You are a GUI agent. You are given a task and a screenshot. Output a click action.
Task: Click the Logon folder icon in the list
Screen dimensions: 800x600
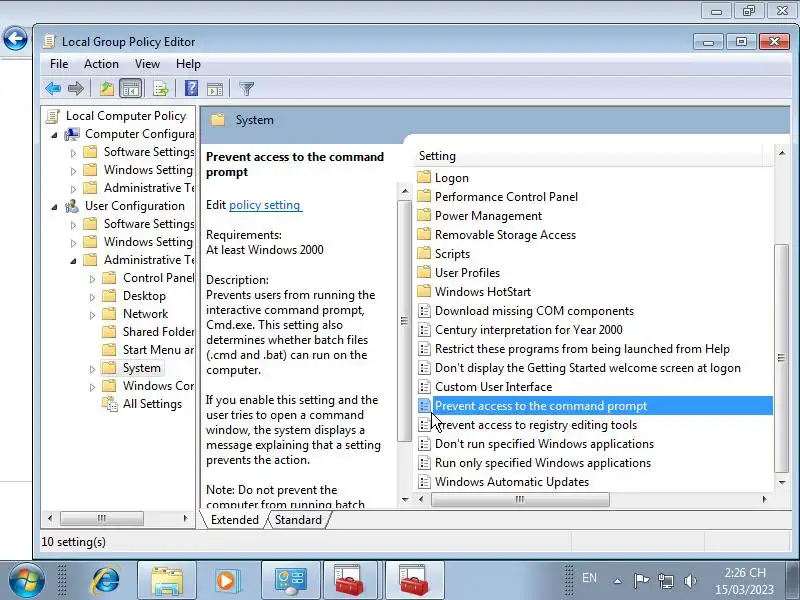tap(424, 178)
